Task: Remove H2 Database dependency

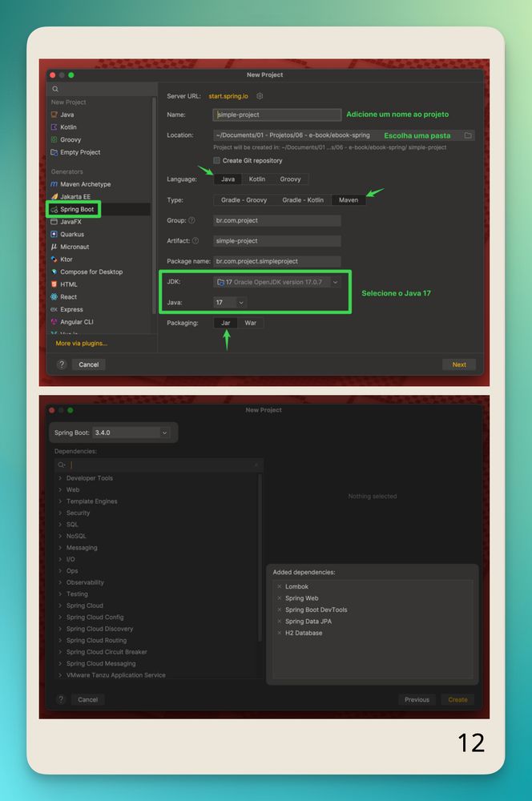Action: click(x=279, y=633)
